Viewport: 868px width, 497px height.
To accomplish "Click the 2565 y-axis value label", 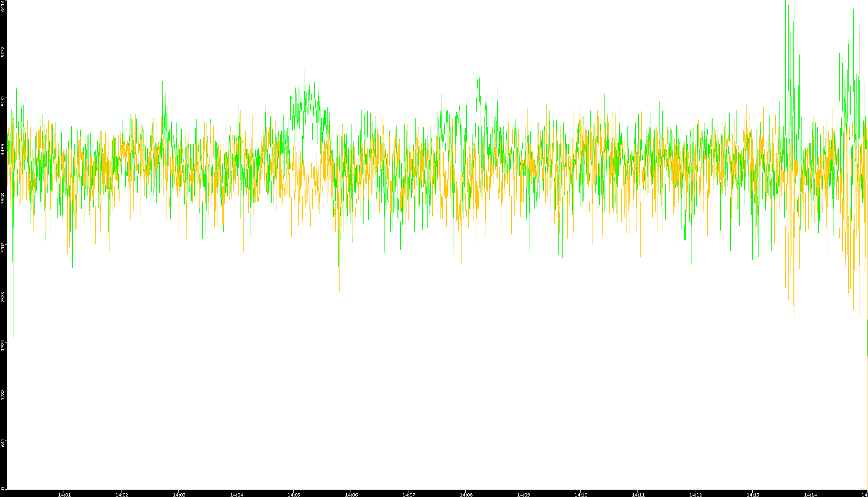I will tap(3, 297).
